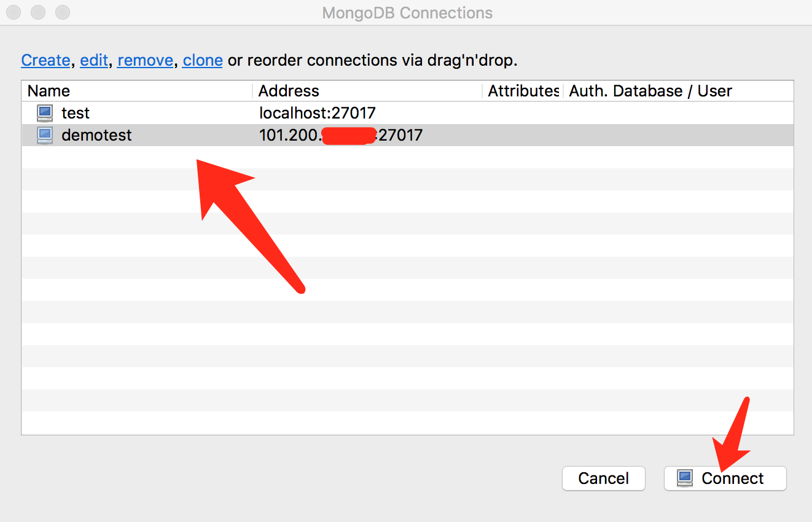812x522 pixels.
Task: Click the edit connection link
Action: click(94, 60)
